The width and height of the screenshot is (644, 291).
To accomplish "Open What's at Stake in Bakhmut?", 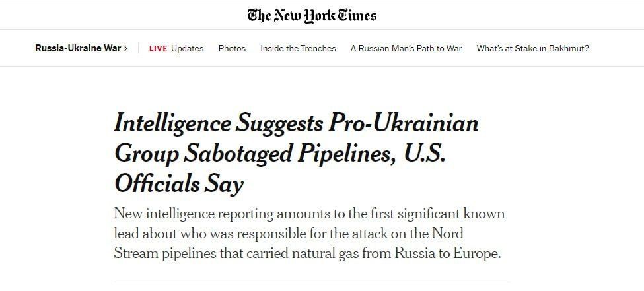I will pyautogui.click(x=532, y=48).
